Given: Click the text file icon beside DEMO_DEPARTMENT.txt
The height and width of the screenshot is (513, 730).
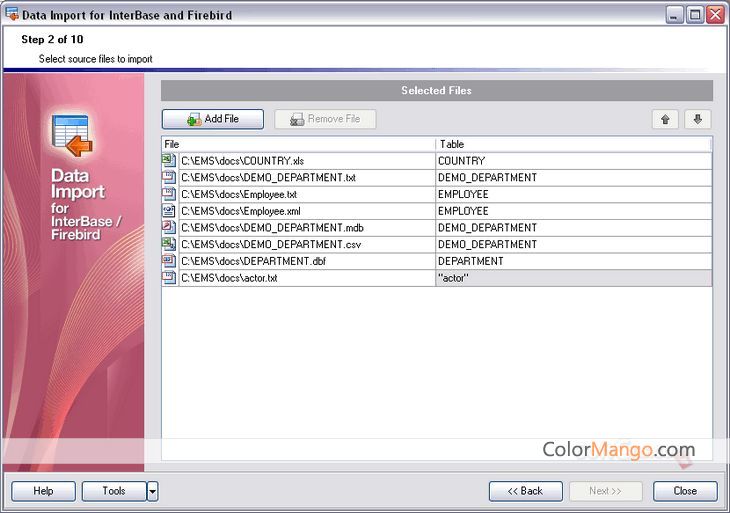Looking at the screenshot, I should click(169, 178).
